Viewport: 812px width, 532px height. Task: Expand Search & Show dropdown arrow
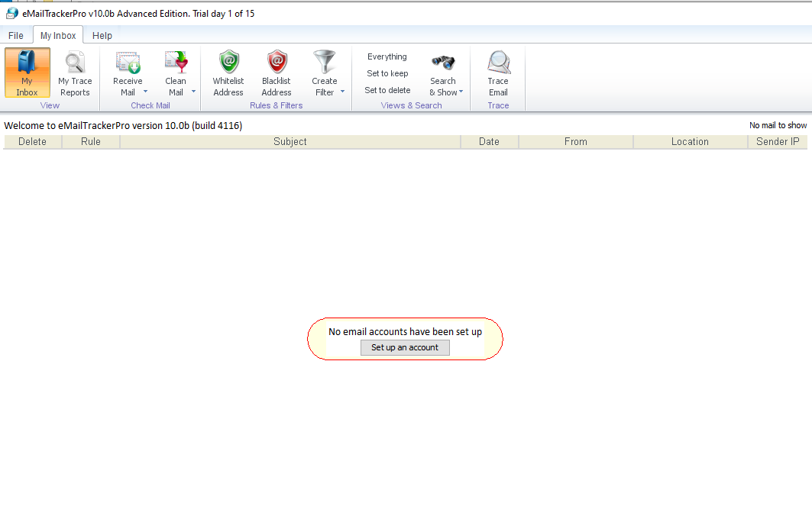pyautogui.click(x=461, y=92)
